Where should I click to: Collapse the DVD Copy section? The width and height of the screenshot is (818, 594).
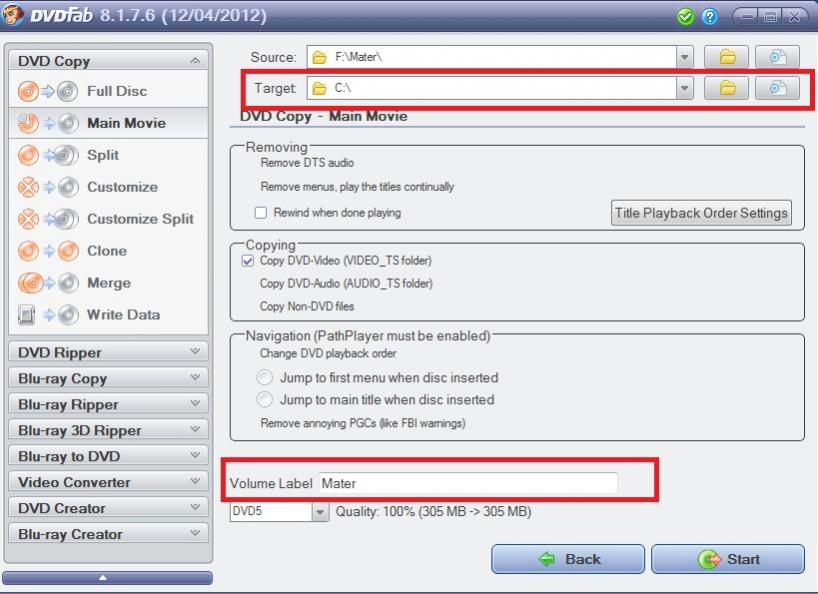click(195, 60)
